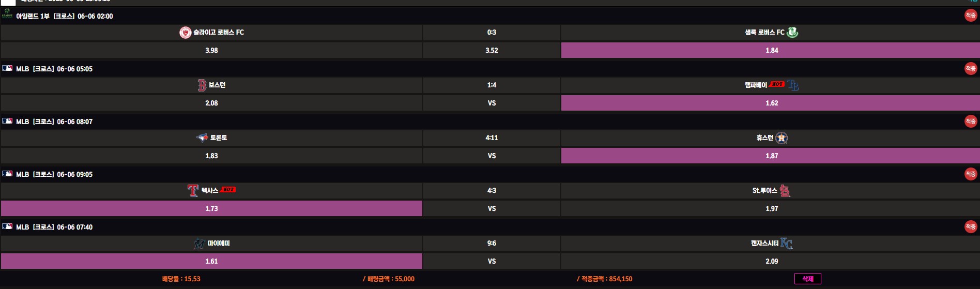The image size is (980, 289).
Task: Click the Texas Rangers T logo
Action: 193,191
